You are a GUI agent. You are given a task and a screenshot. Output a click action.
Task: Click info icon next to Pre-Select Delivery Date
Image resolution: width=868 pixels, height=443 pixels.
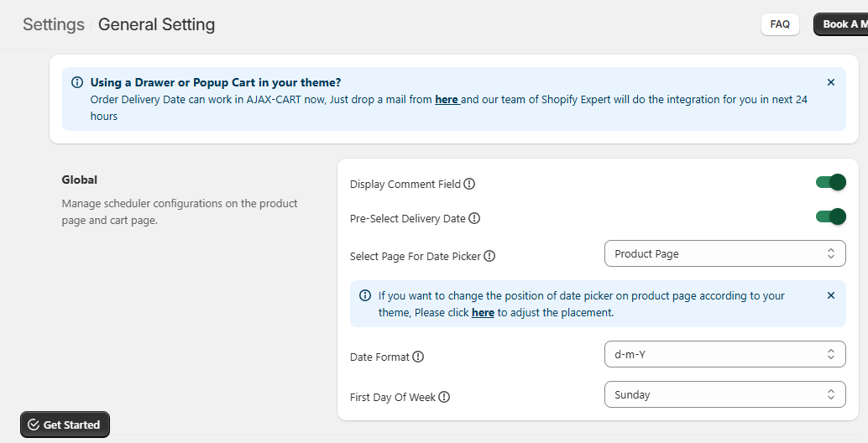[474, 219]
